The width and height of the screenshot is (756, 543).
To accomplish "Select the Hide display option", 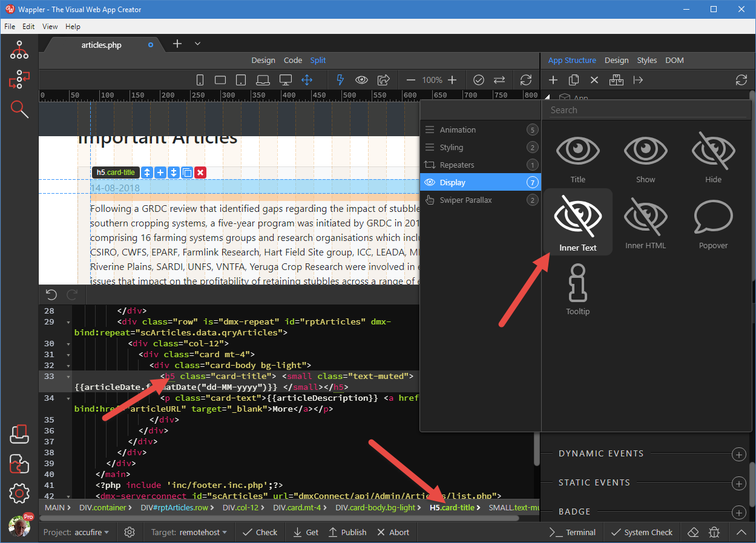I will 713,156.
